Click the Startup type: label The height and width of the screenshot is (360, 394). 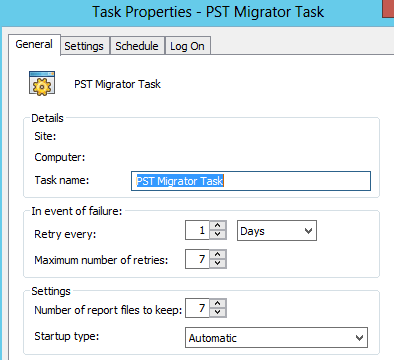pyautogui.click(x=67, y=336)
